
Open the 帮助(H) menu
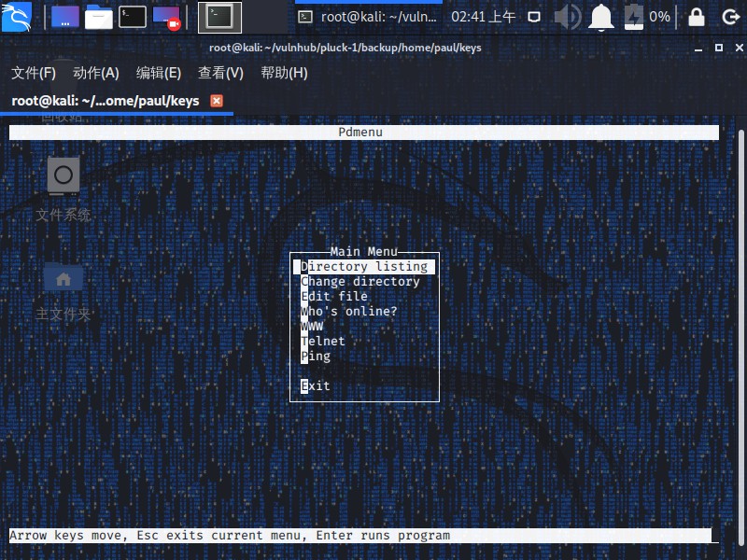[284, 73]
